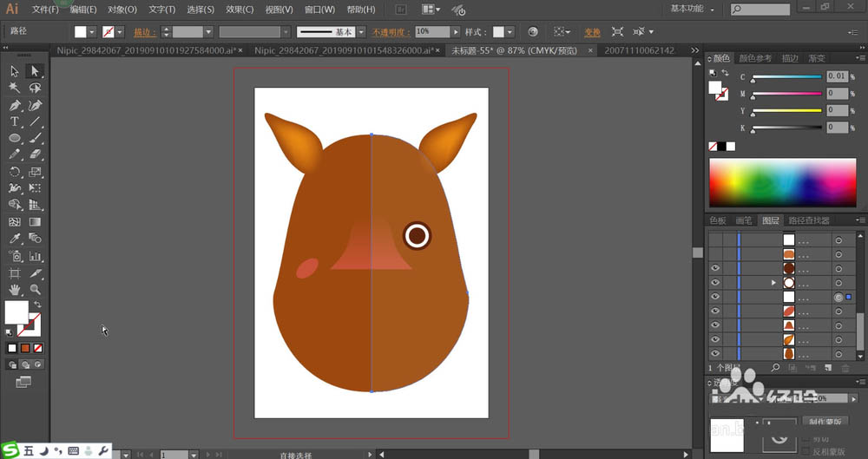
Task: Toggle visibility of the bottom layer row
Action: [715, 353]
